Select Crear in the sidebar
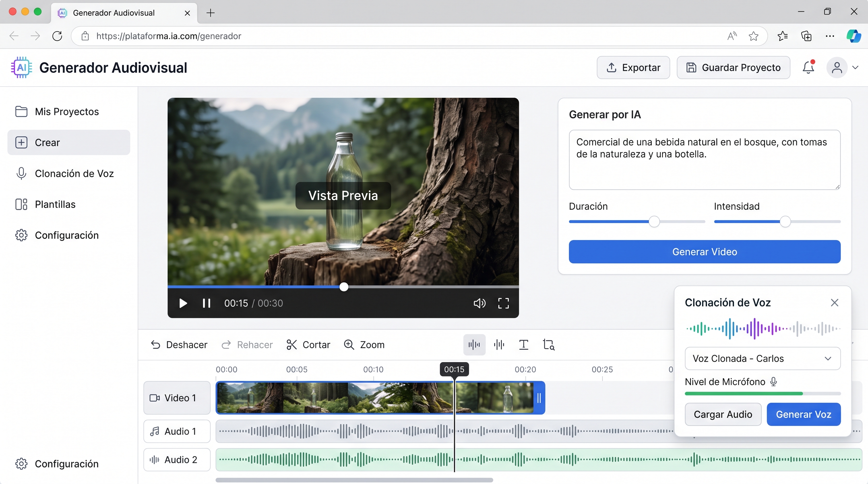Image resolution: width=868 pixels, height=484 pixels. point(69,142)
